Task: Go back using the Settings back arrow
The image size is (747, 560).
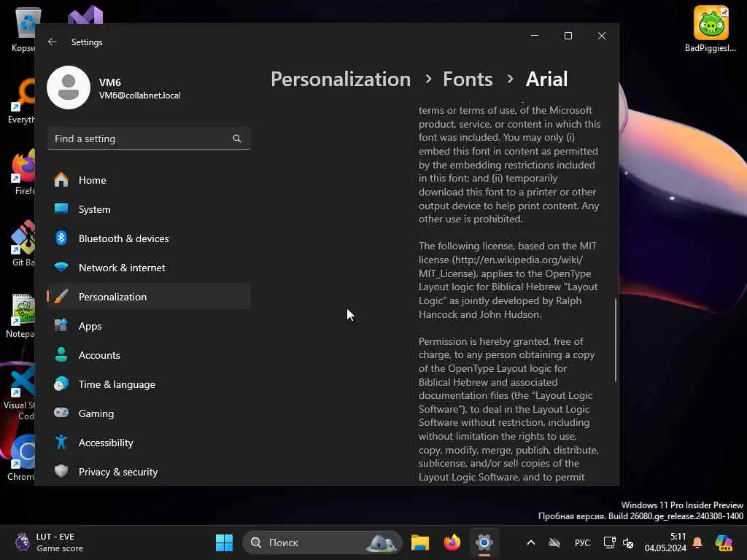Action: (53, 42)
